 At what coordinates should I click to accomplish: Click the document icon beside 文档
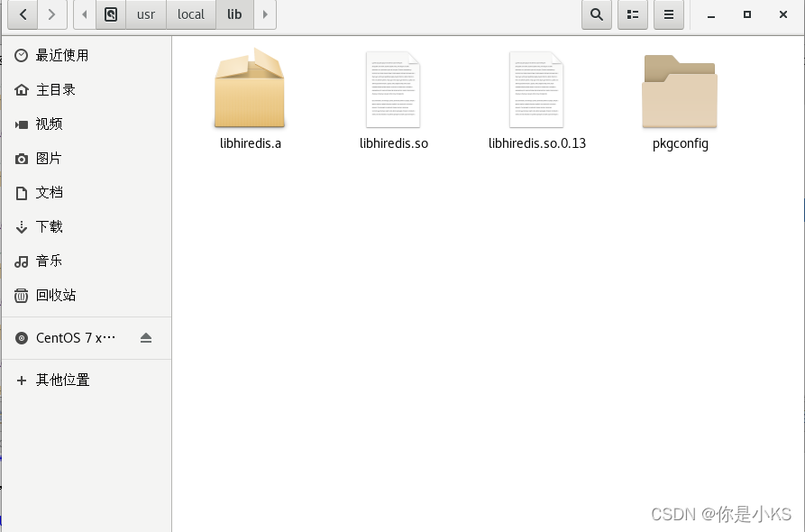pyautogui.click(x=22, y=193)
